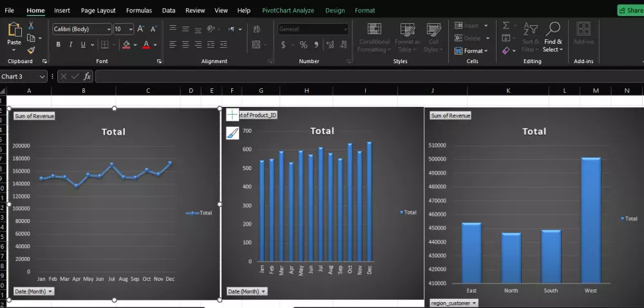The image size is (644, 308).
Task: Set Top Align vertical alignment
Action: pos(173,28)
